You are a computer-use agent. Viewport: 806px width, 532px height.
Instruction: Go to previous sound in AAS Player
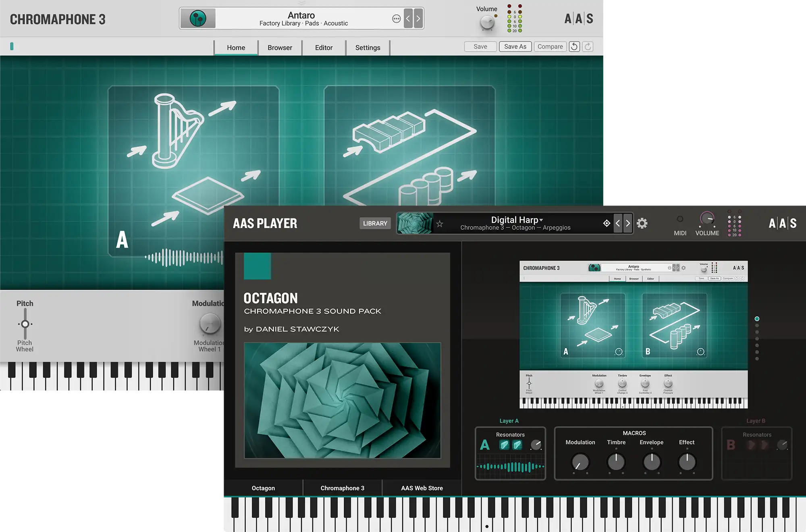618,223
